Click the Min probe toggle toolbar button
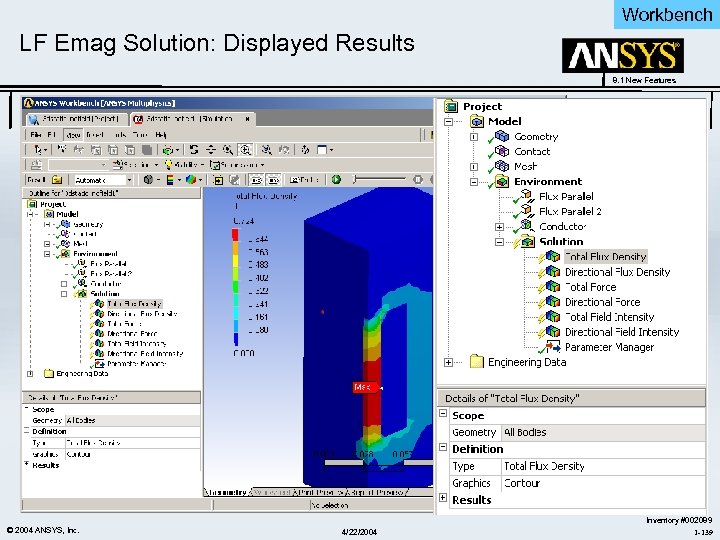 (x=274, y=180)
